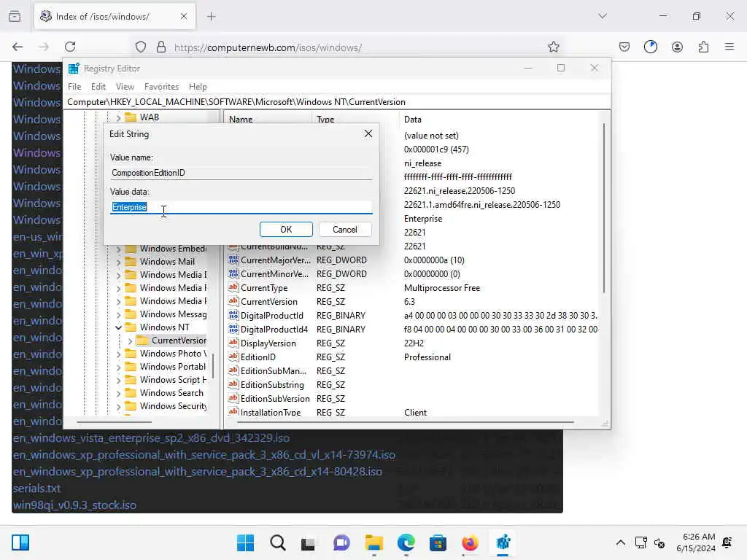Collapse the Windows NT key
This screenshot has height=560, width=747.
pyautogui.click(x=119, y=327)
